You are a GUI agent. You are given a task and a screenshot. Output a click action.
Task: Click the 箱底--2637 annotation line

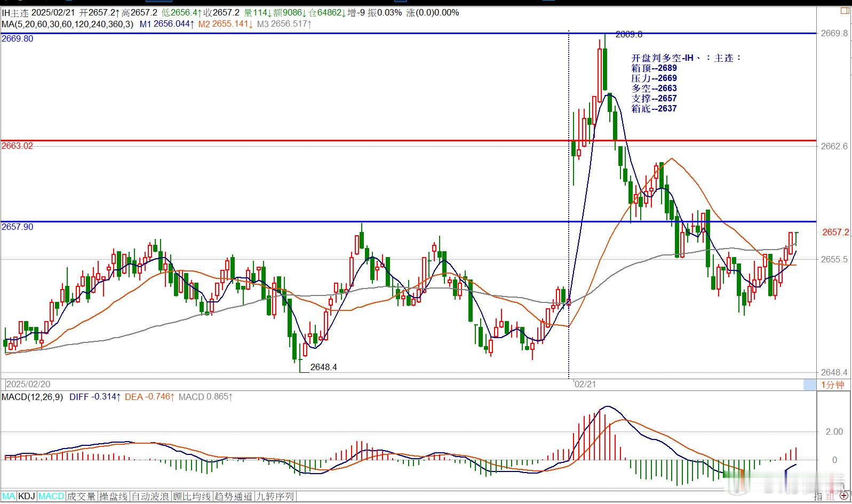tap(654, 108)
